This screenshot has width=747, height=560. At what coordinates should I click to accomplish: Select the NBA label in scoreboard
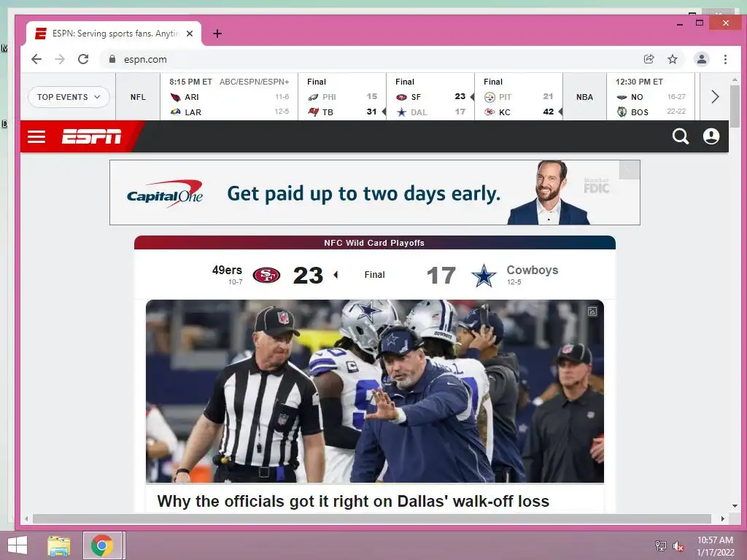click(x=584, y=97)
